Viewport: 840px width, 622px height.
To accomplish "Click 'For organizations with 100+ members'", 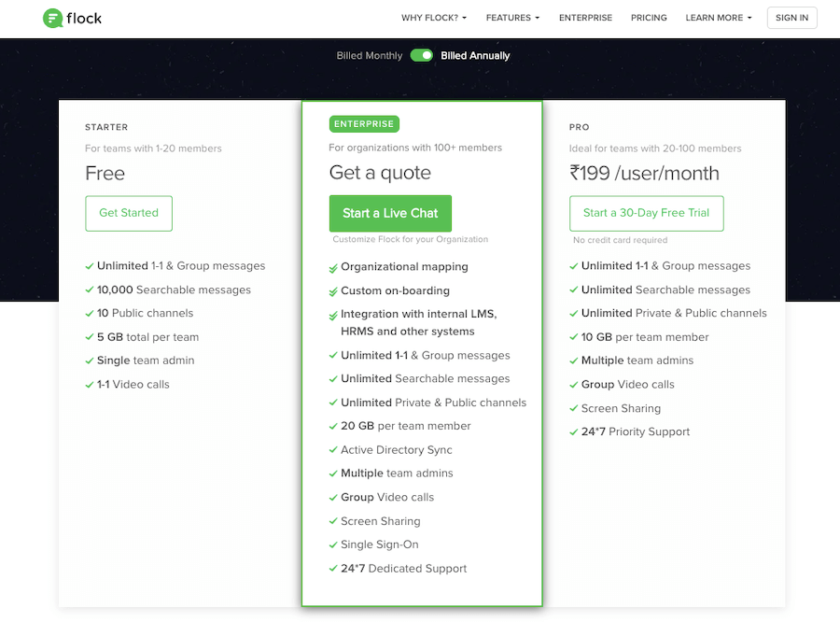I will coord(415,148).
